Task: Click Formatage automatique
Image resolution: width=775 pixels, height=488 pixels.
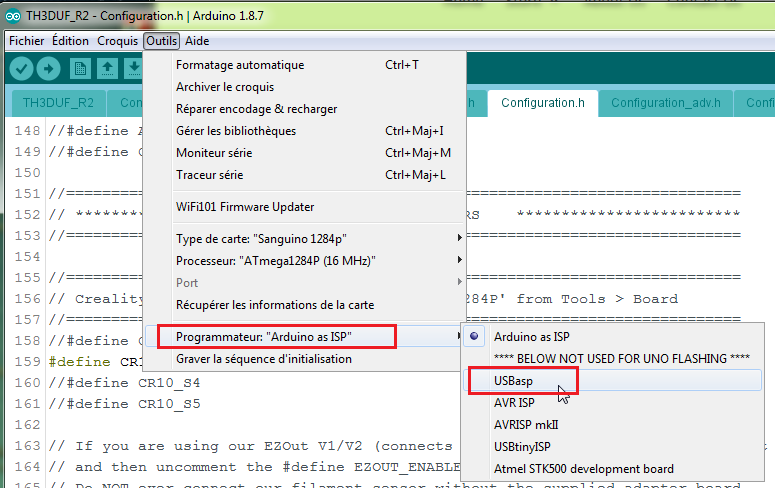Action: [305, 65]
